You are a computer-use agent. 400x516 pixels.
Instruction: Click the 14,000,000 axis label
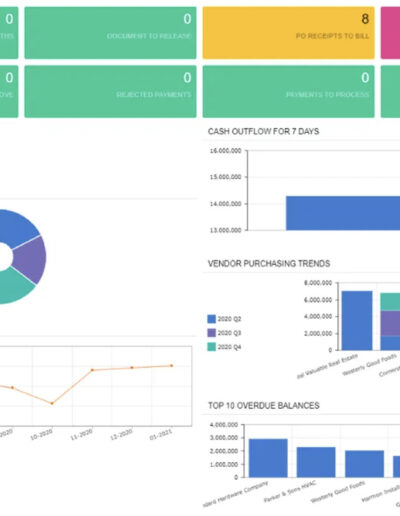(225, 204)
